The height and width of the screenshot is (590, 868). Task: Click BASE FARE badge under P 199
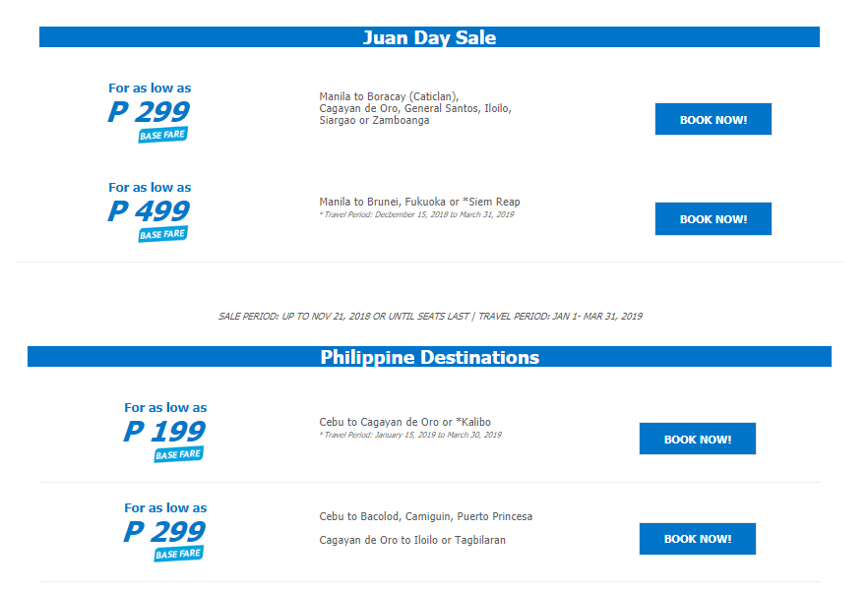pos(178,454)
